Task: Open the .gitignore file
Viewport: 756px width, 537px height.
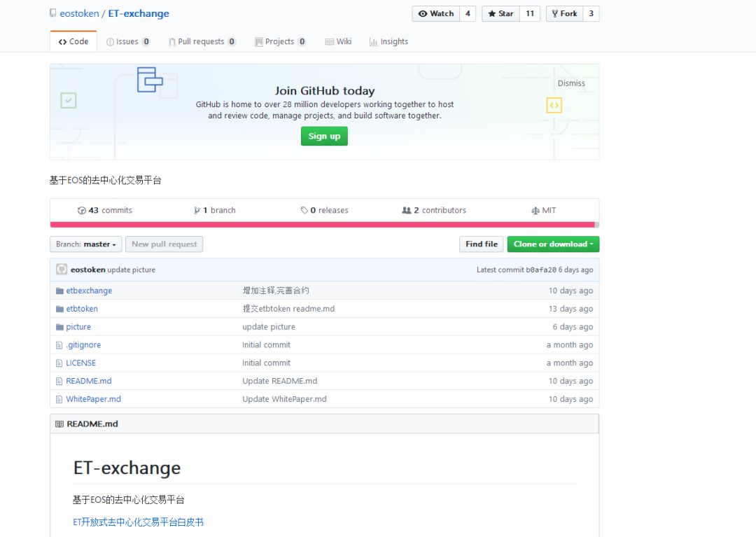Action: (83, 345)
